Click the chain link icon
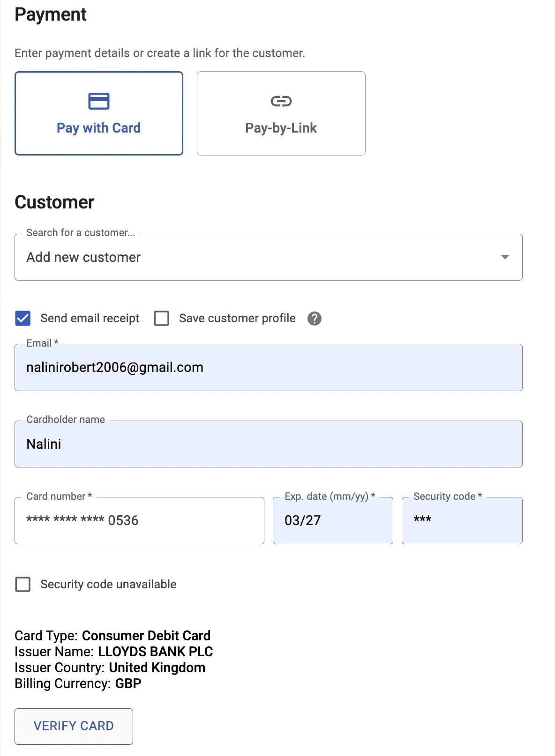The height and width of the screenshot is (756, 555). [281, 101]
